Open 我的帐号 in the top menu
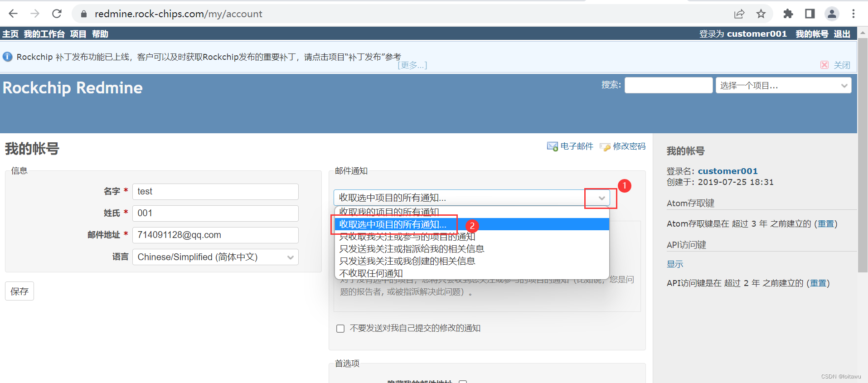Viewport: 868px width, 383px height. pyautogui.click(x=812, y=34)
